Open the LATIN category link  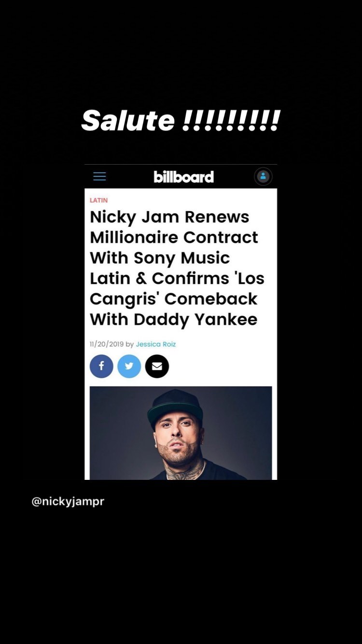[x=98, y=200]
